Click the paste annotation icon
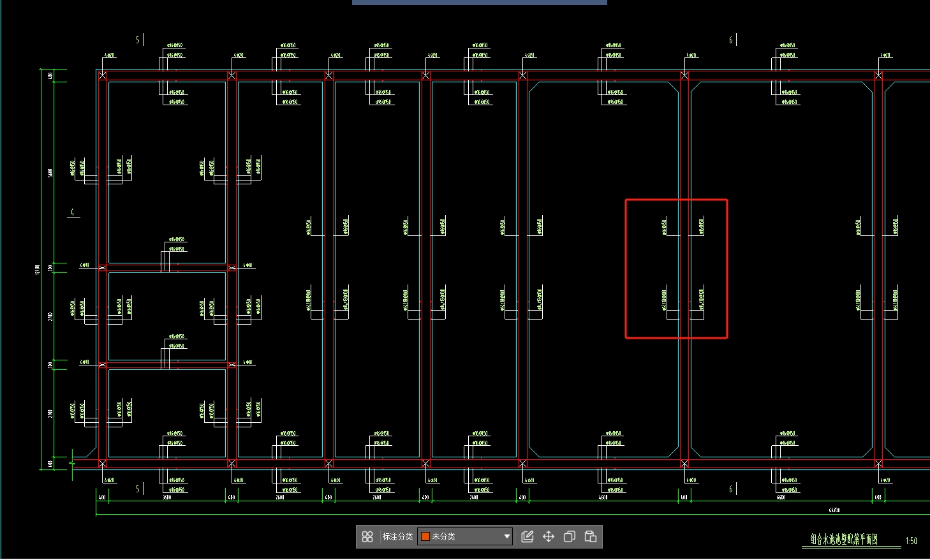 click(x=591, y=536)
